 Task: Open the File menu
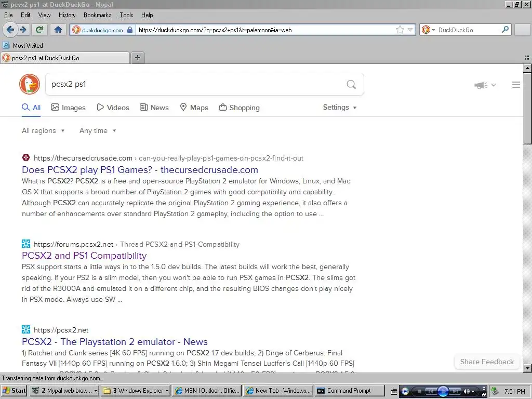pyautogui.click(x=8, y=15)
